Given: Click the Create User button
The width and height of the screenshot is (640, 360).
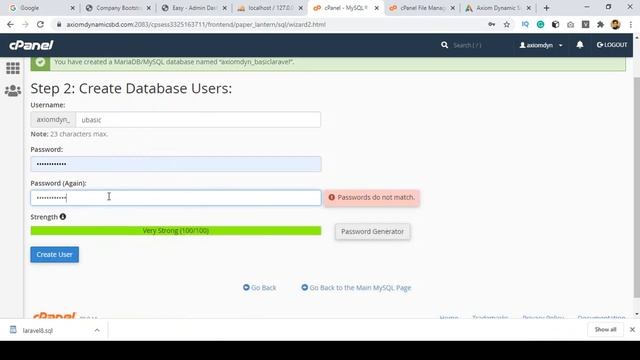Looking at the screenshot, I should (55, 254).
